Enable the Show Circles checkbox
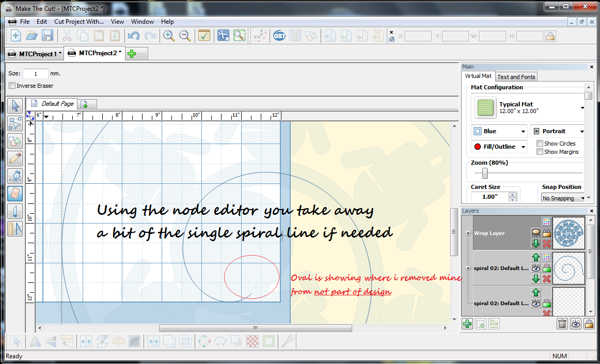 pyautogui.click(x=540, y=143)
